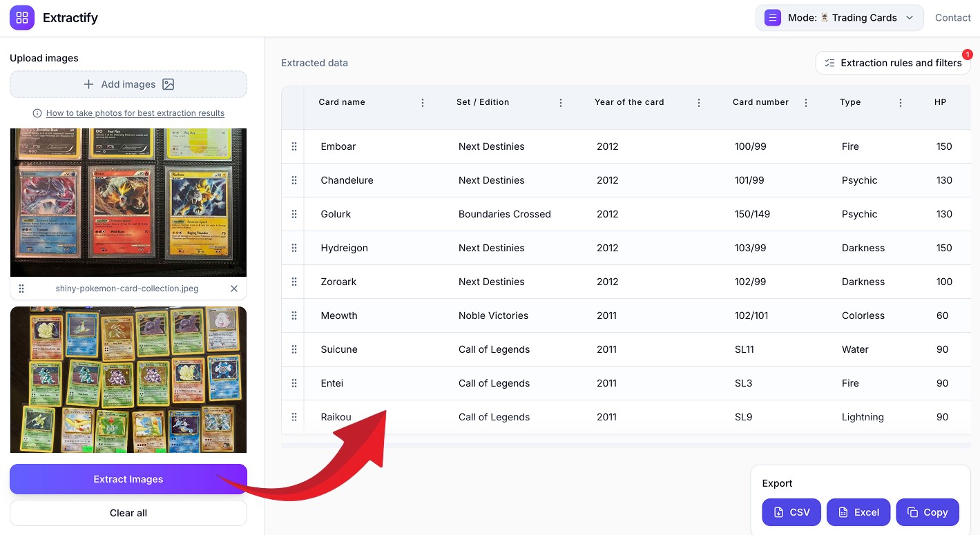Open the Card name column options menu
This screenshot has height=535, width=980.
(x=423, y=103)
